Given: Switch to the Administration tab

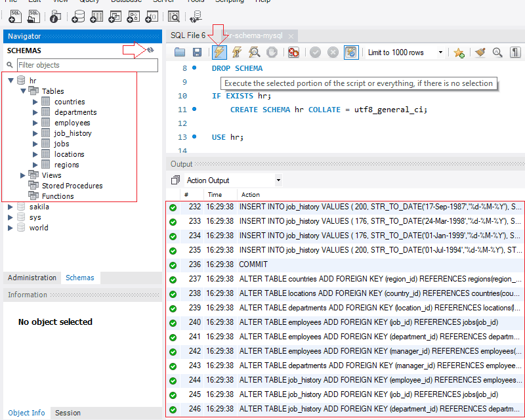Looking at the screenshot, I should click(31, 278).
